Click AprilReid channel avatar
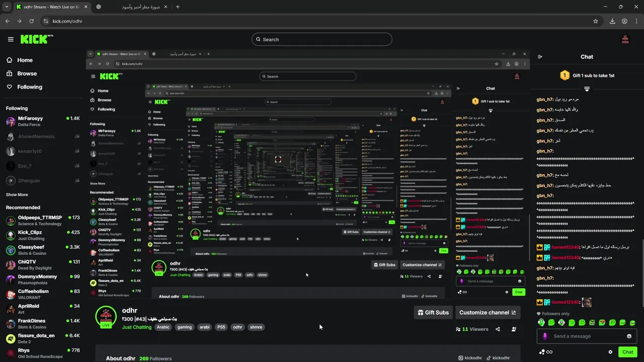This screenshot has height=362, width=644. (x=11, y=309)
